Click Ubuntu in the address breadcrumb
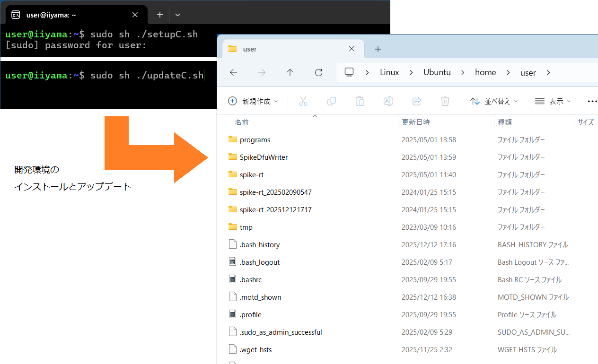This screenshot has width=598, height=364. (x=437, y=72)
